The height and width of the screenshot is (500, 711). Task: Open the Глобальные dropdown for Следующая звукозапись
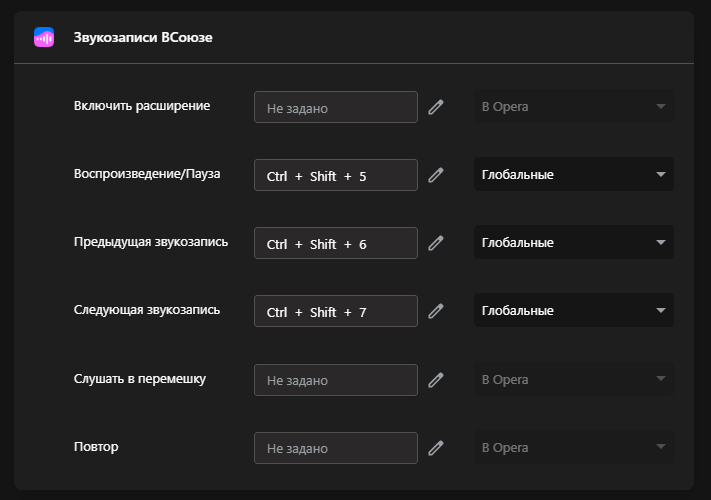coord(574,310)
